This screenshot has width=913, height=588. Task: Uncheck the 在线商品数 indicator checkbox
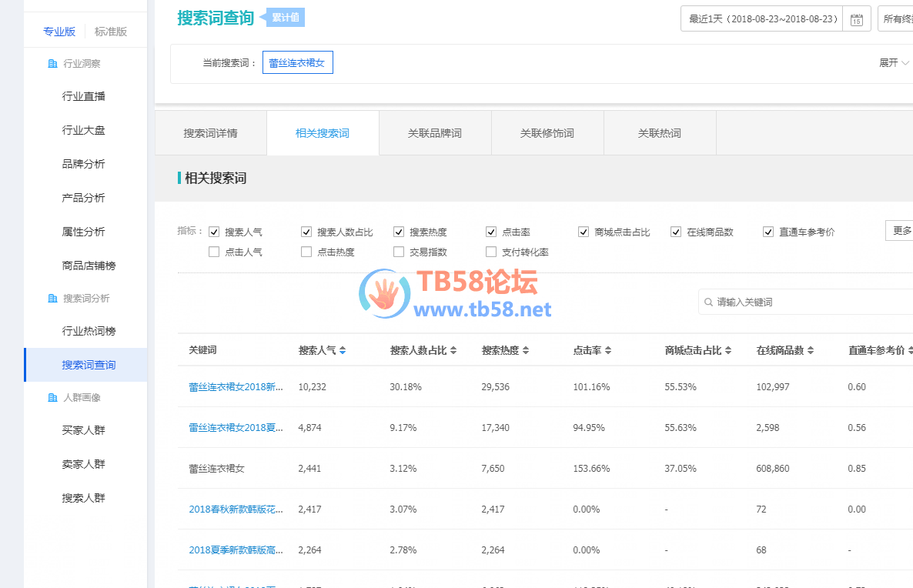coord(676,232)
